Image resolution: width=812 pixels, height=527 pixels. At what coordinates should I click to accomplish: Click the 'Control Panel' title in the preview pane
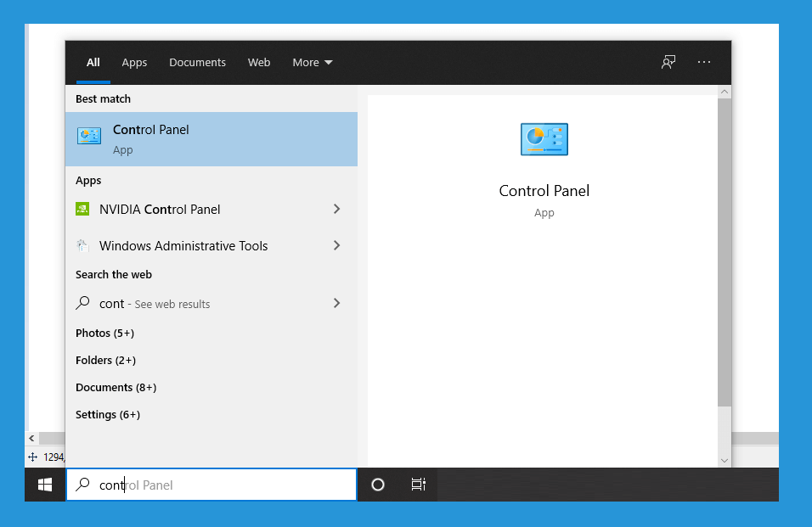(x=544, y=191)
